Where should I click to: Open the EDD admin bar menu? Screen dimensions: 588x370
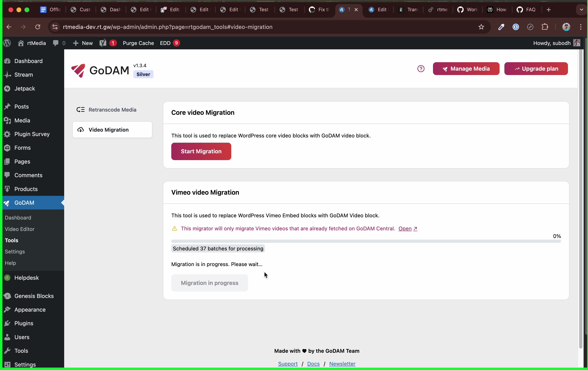[170, 43]
